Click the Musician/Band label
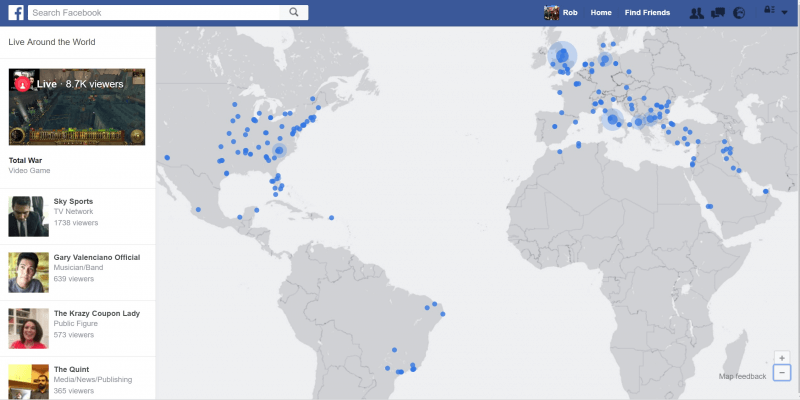Image resolution: width=800 pixels, height=400 pixels. 78,268
